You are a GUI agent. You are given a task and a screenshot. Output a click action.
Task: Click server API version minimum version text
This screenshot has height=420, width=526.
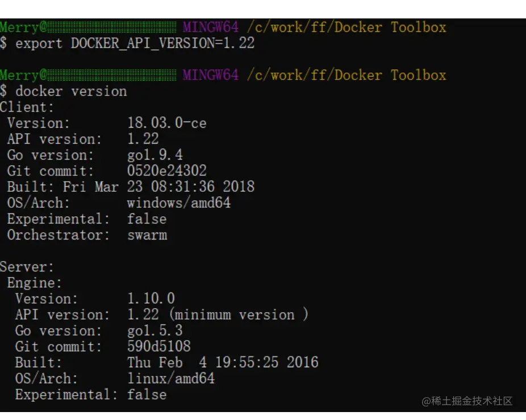(x=239, y=314)
